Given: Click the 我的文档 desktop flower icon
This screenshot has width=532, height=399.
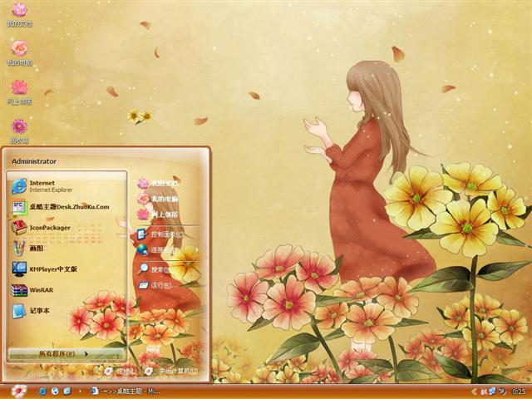Looking at the screenshot, I should [x=19, y=12].
